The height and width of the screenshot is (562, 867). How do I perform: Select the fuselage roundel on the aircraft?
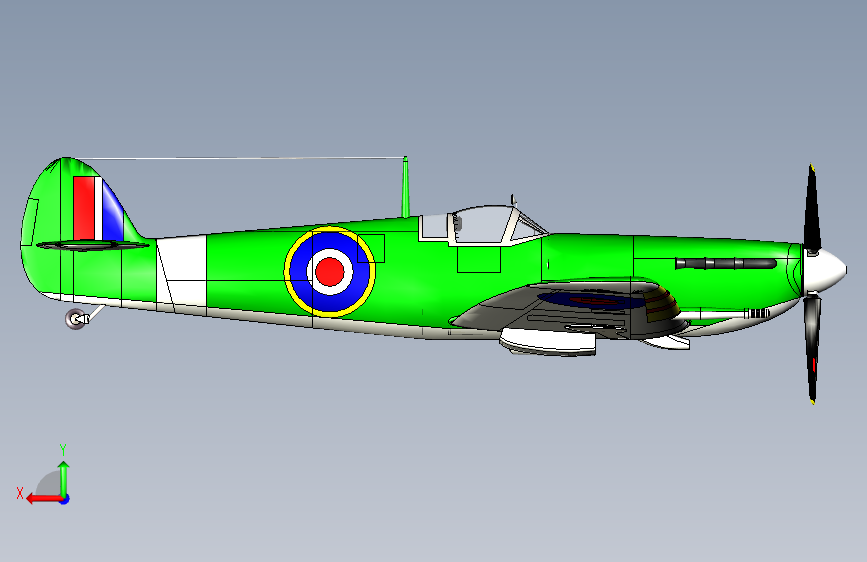coord(330,271)
